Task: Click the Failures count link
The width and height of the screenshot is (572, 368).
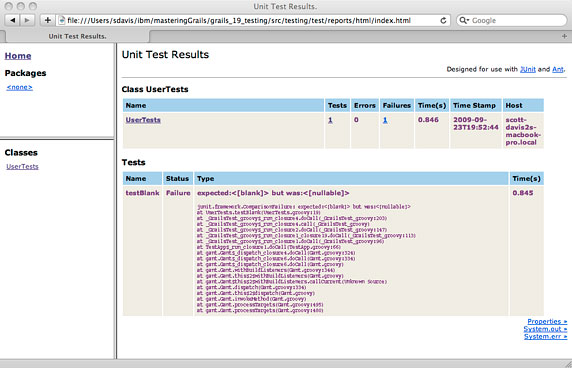Action: tap(385, 120)
